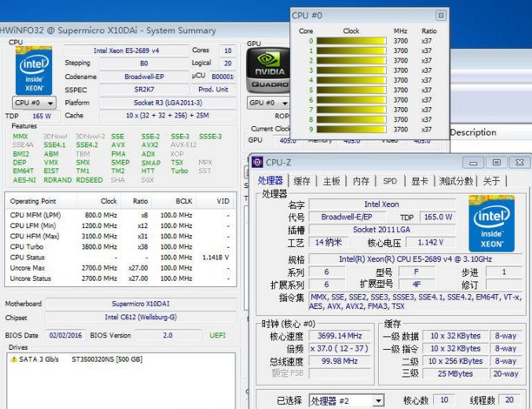Select the Uncore Max row
Image resolution: width=532 pixels, height=409 pixels.
121,268
